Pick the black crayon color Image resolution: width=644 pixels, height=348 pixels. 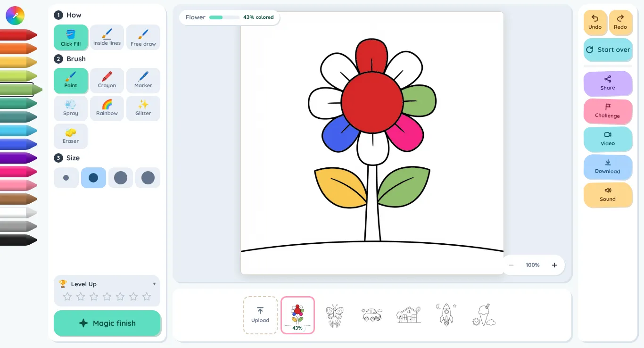pos(18,240)
